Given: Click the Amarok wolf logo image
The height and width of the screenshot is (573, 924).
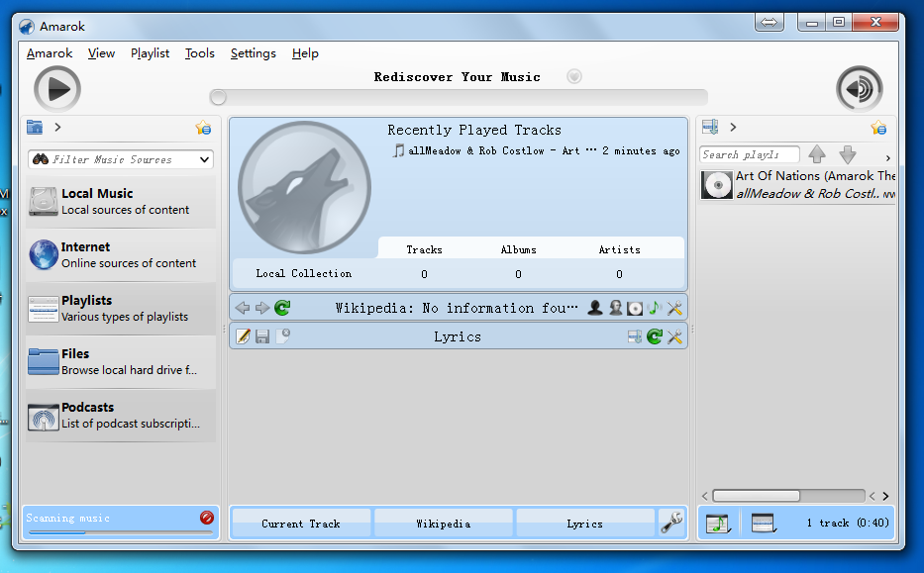Looking at the screenshot, I should tap(304, 188).
